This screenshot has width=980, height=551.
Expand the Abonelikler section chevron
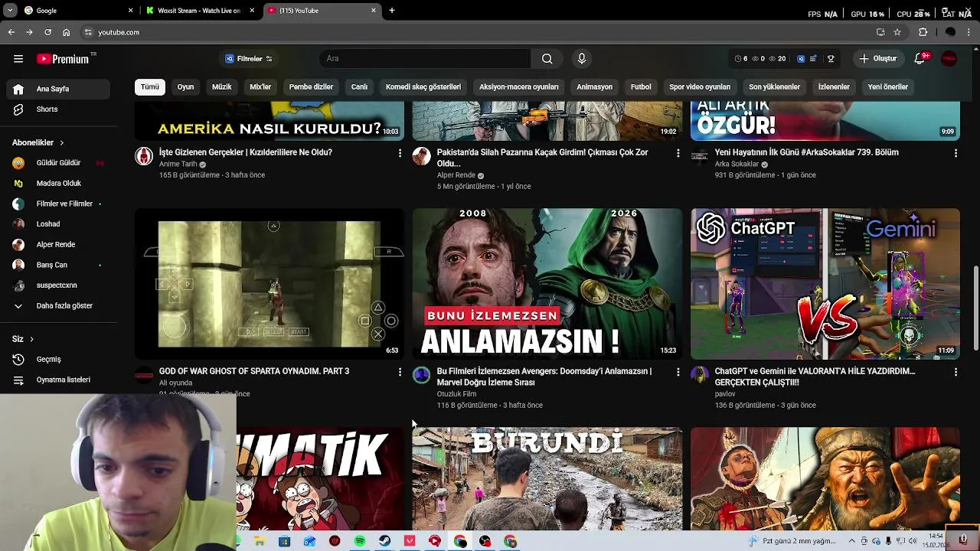61,143
